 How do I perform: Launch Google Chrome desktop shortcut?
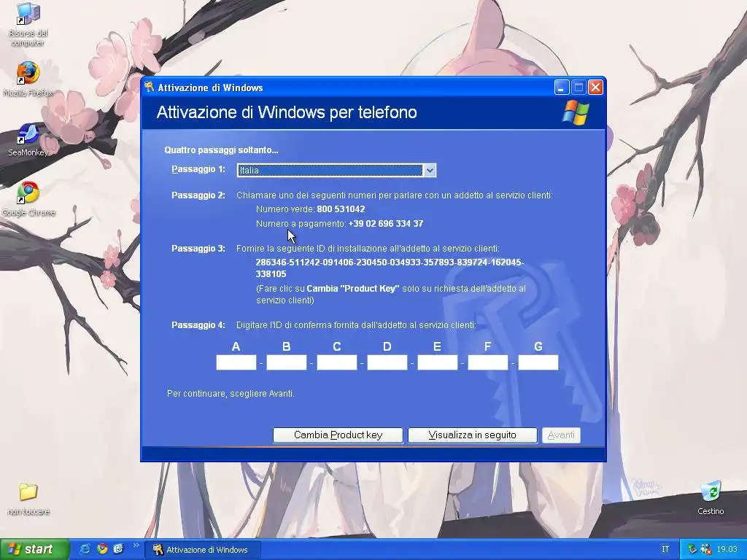coord(28,199)
